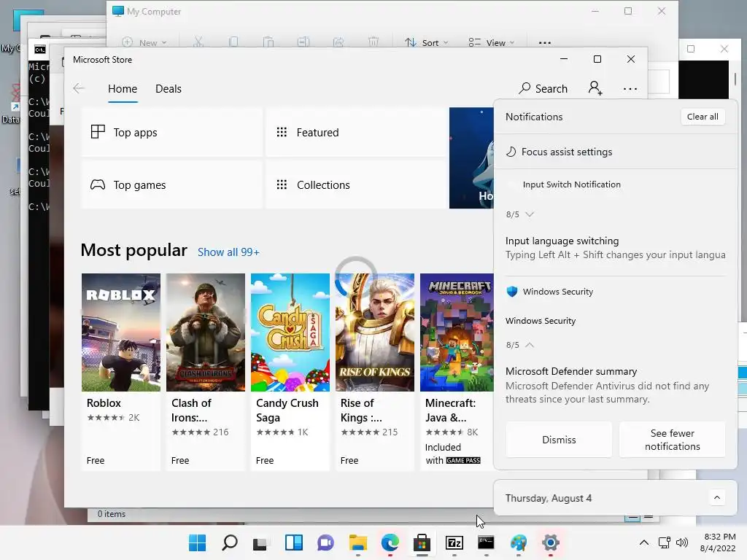
Task: Open the Rise of Kings tile
Action: click(x=374, y=371)
